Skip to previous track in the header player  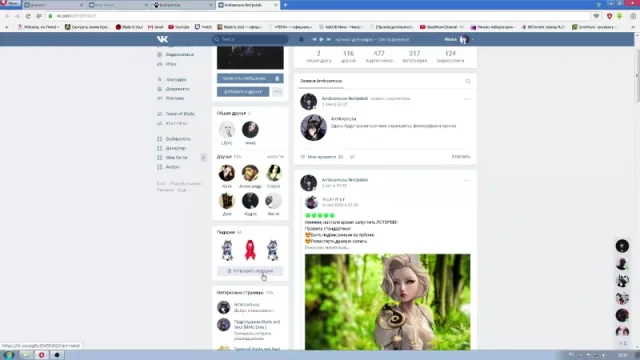(x=314, y=39)
